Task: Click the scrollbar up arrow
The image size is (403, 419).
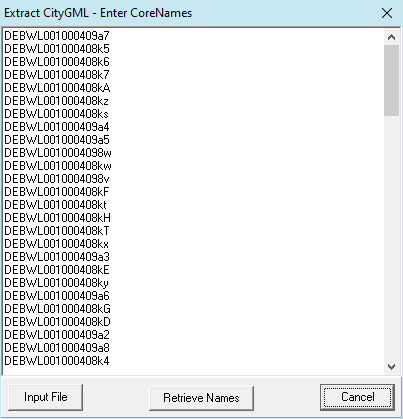Action: 392,37
